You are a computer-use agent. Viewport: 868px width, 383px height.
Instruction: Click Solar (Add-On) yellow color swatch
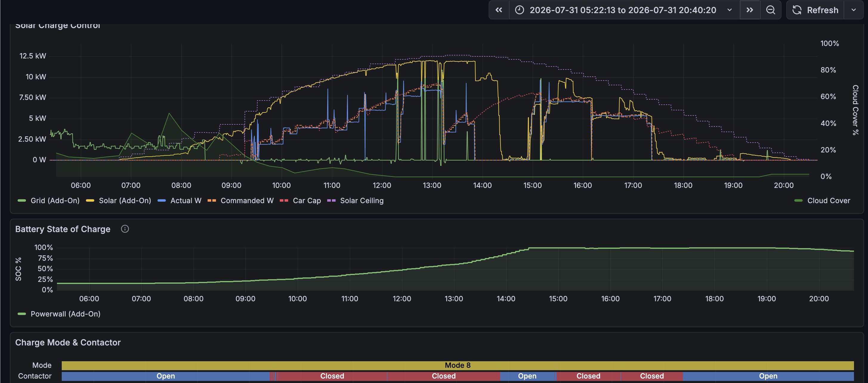pos(90,201)
